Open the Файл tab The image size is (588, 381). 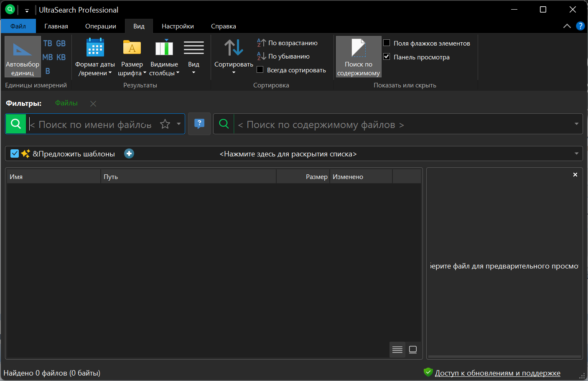pos(18,26)
